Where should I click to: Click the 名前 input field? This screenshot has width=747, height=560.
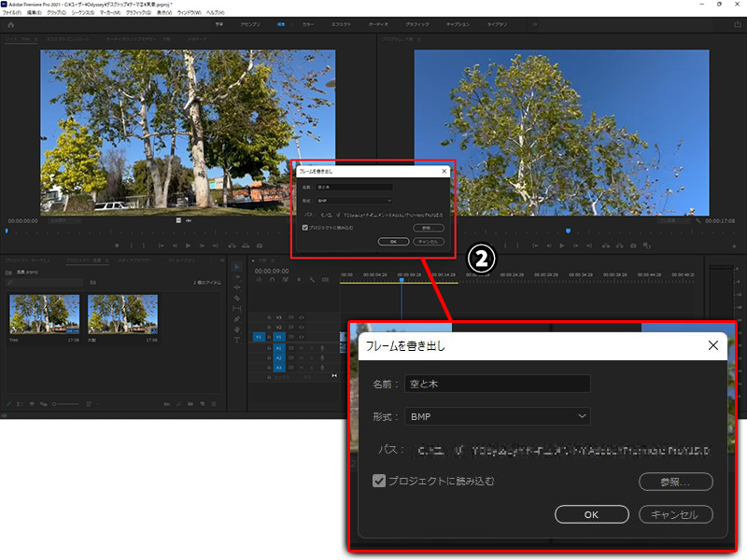(x=497, y=384)
